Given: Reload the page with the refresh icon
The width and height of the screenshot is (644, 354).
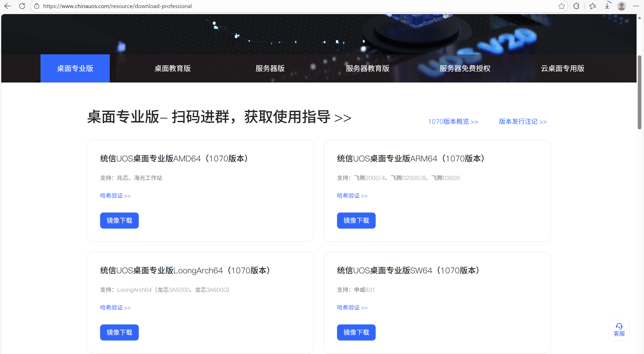Looking at the screenshot, I should pyautogui.click(x=22, y=6).
